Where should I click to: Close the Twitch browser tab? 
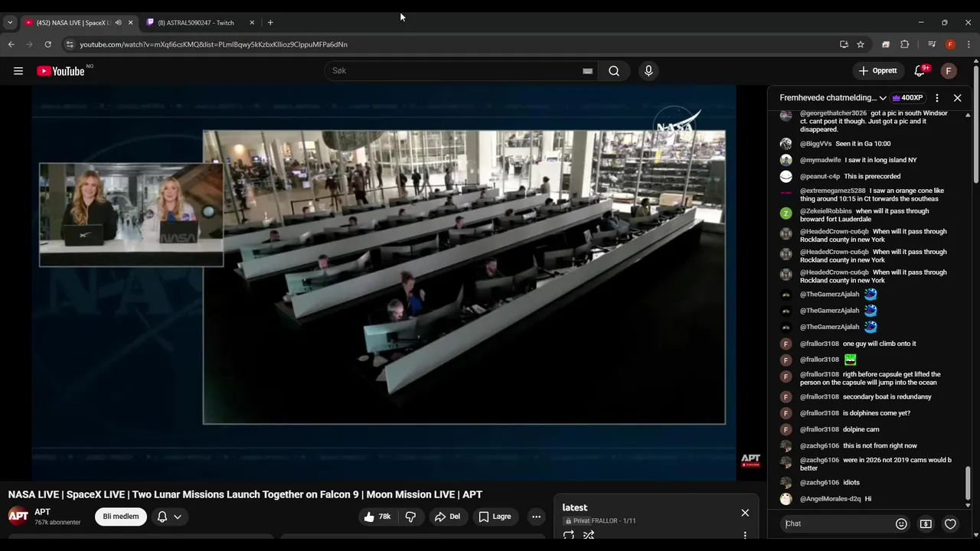tap(252, 22)
